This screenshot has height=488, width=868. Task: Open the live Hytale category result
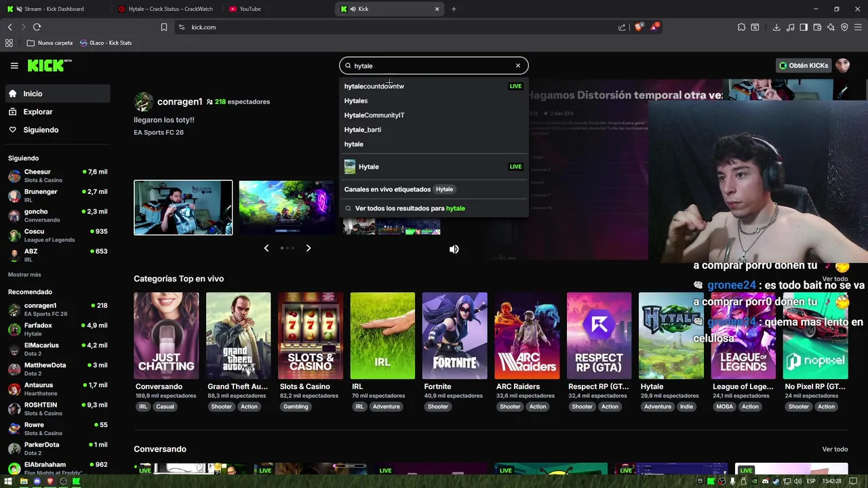point(433,167)
